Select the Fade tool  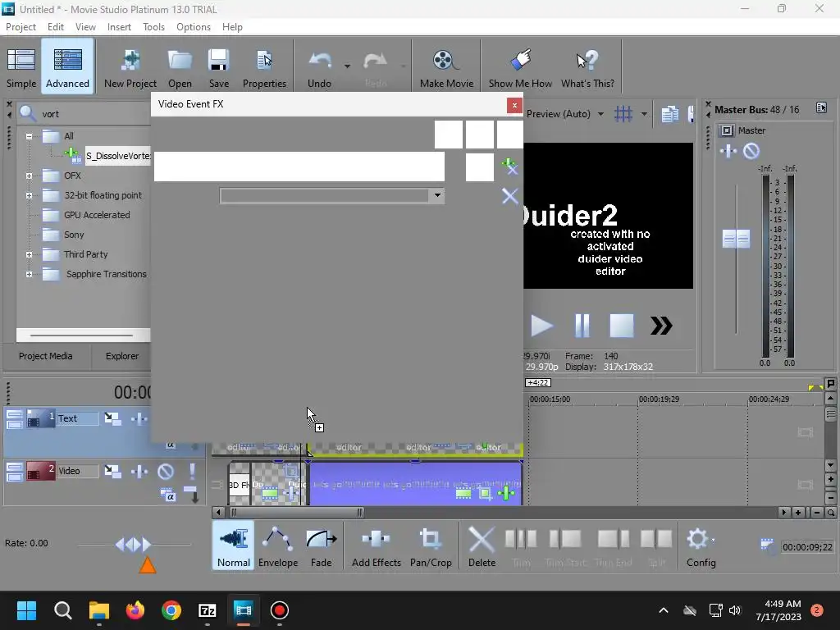321,546
